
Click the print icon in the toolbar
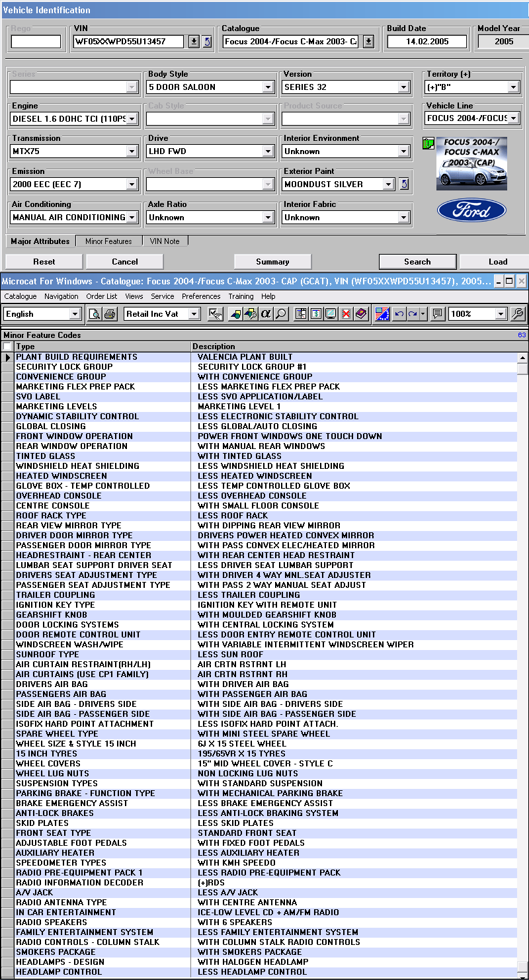(110, 314)
